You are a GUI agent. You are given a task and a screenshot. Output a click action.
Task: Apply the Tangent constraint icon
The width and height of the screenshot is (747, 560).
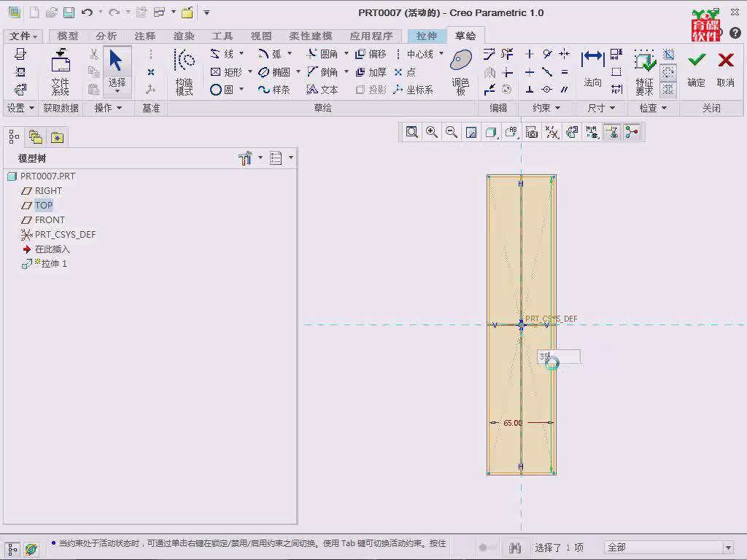(x=547, y=54)
